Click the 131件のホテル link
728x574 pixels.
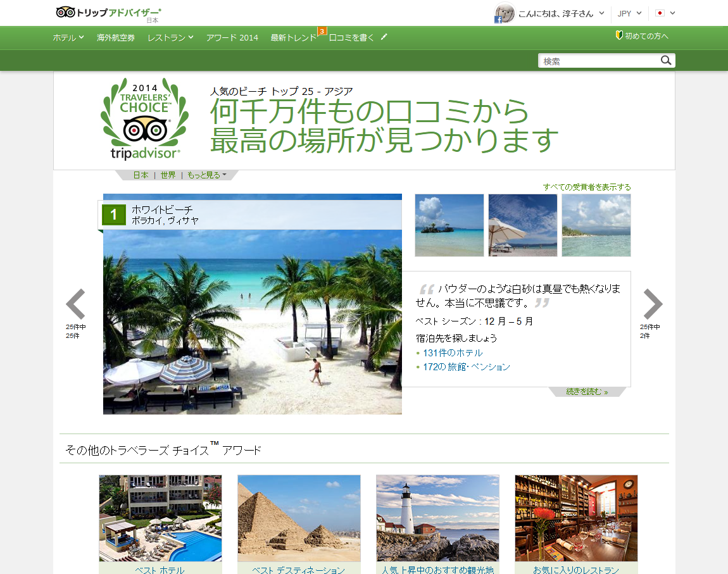point(453,353)
